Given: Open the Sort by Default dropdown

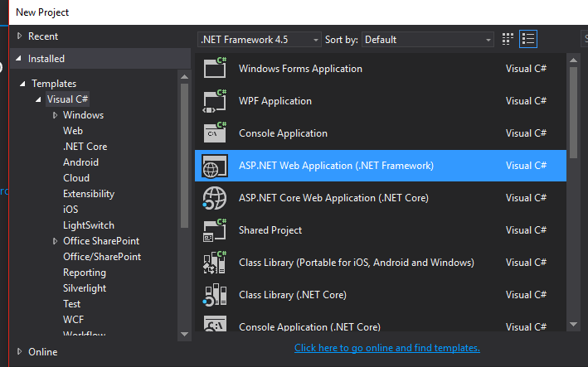Looking at the screenshot, I should 427,39.
